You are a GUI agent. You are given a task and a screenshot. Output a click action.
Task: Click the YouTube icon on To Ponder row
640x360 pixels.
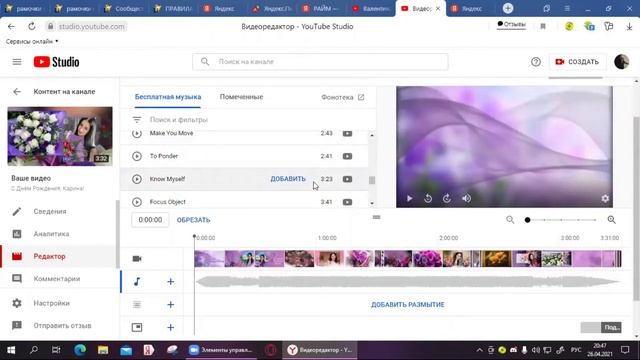(347, 156)
